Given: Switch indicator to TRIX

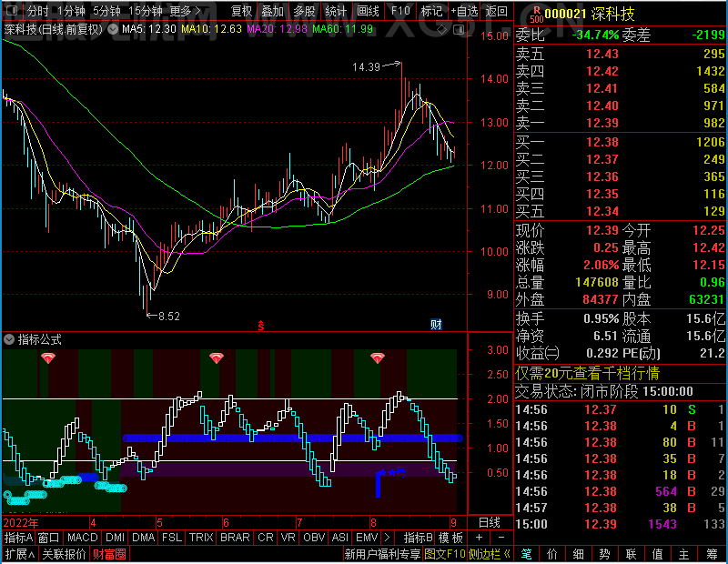Looking at the screenshot, I should tap(201, 538).
